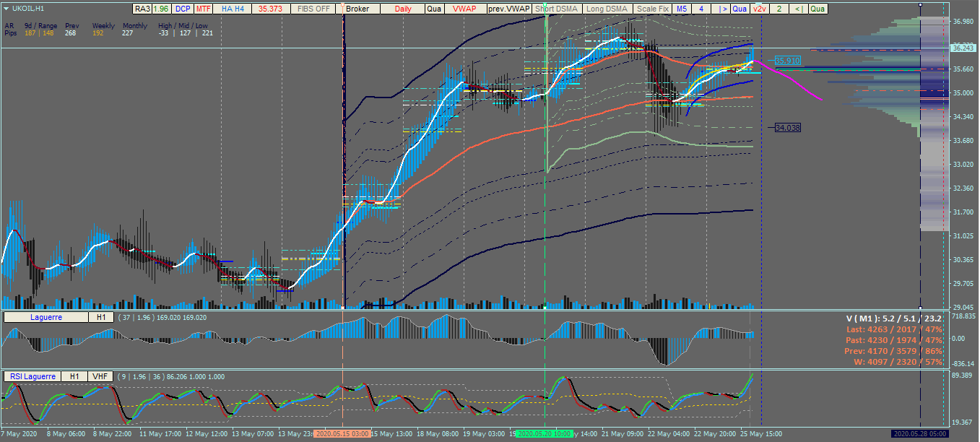Click the '7 May 2020' date label
The image size is (980, 442).
tap(19, 434)
